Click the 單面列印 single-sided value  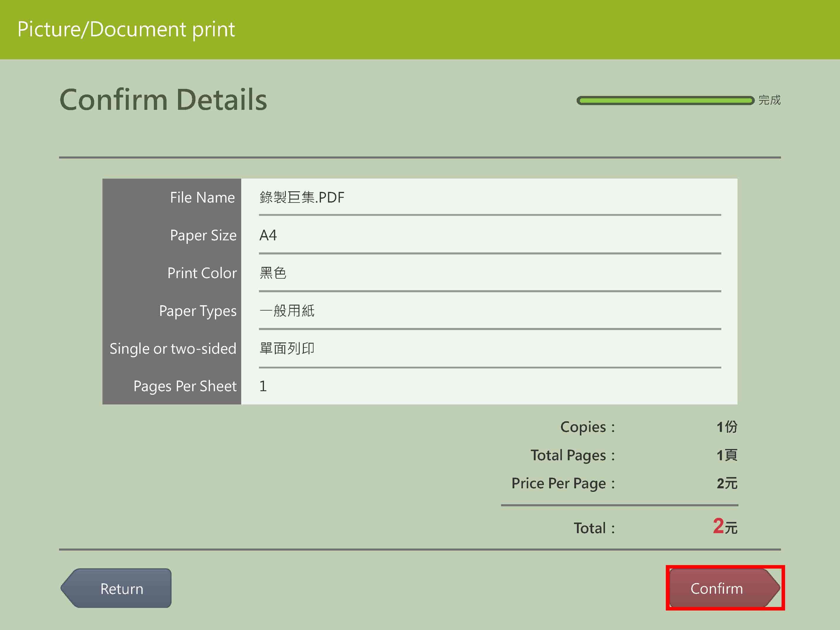click(x=287, y=348)
